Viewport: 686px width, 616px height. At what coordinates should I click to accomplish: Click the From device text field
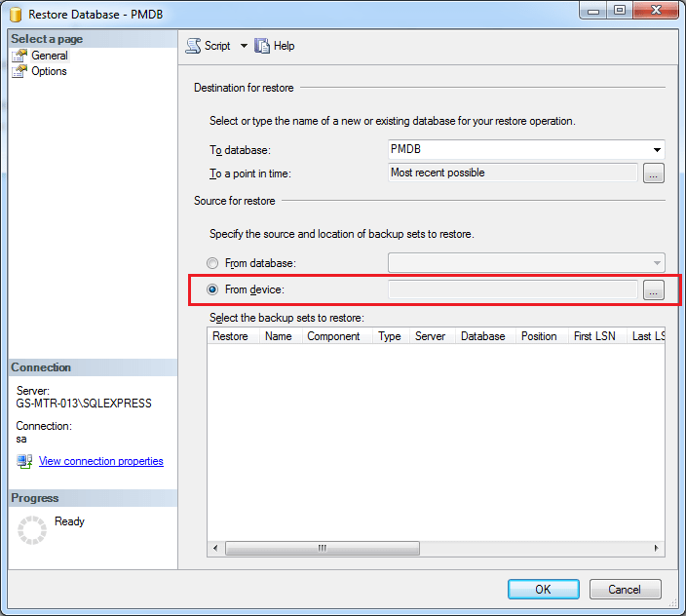tap(513, 289)
